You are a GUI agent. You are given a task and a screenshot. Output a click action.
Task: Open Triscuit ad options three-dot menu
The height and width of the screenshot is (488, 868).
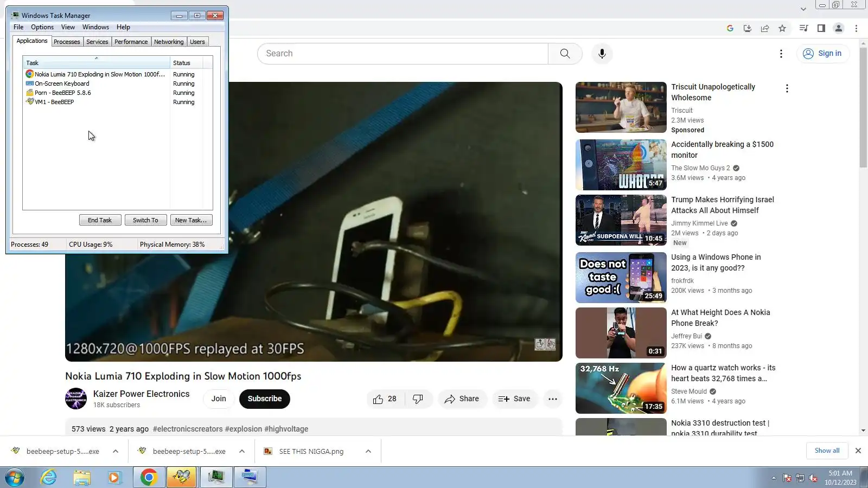[x=787, y=88]
